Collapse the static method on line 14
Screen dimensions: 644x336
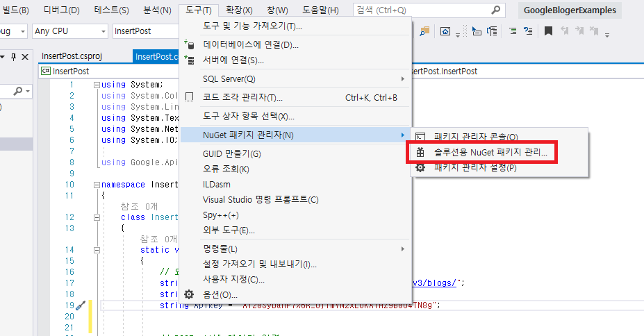(97, 250)
